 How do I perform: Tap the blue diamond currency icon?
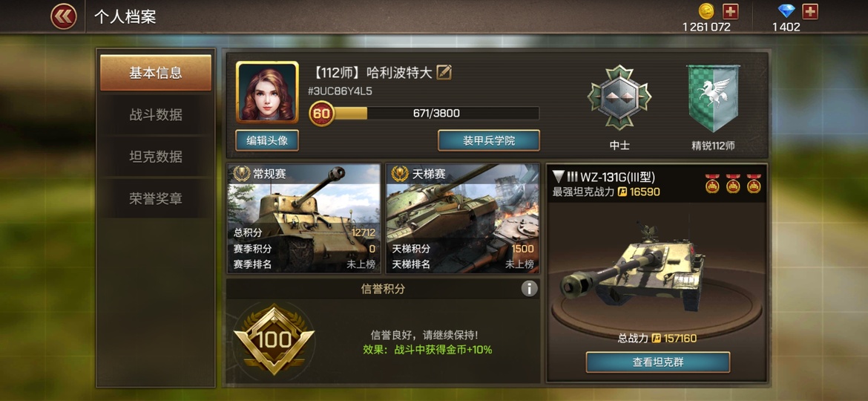coord(786,11)
